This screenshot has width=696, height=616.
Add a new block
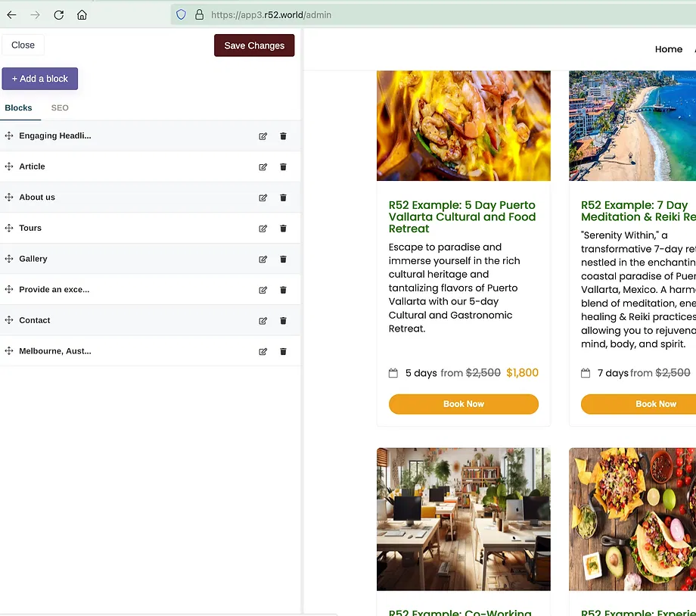tap(40, 79)
